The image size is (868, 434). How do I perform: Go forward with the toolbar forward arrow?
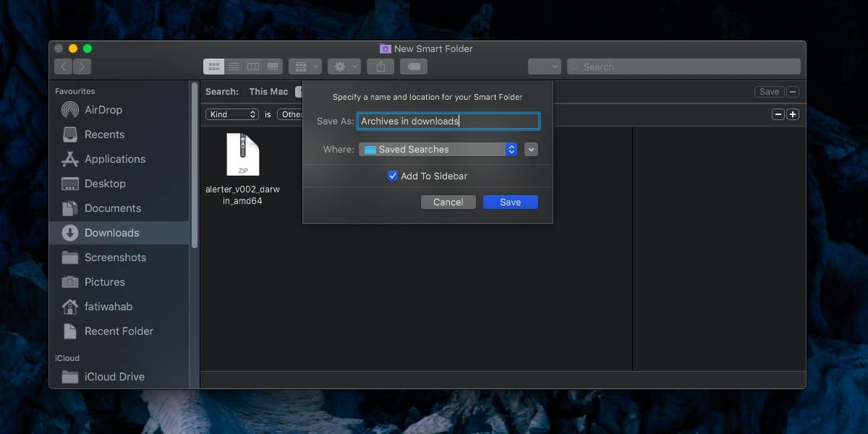(x=82, y=67)
